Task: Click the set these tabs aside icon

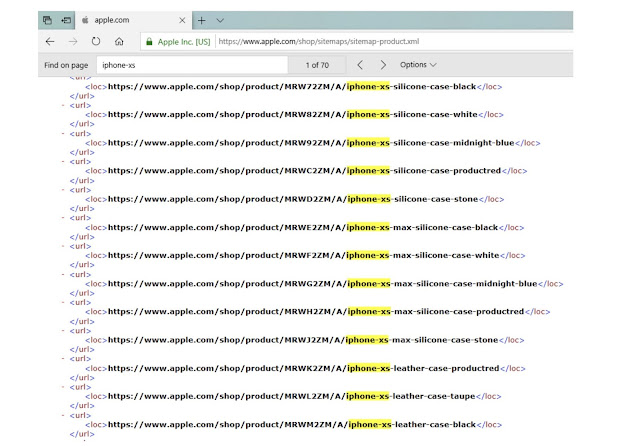Action: pyautogui.click(x=66, y=20)
